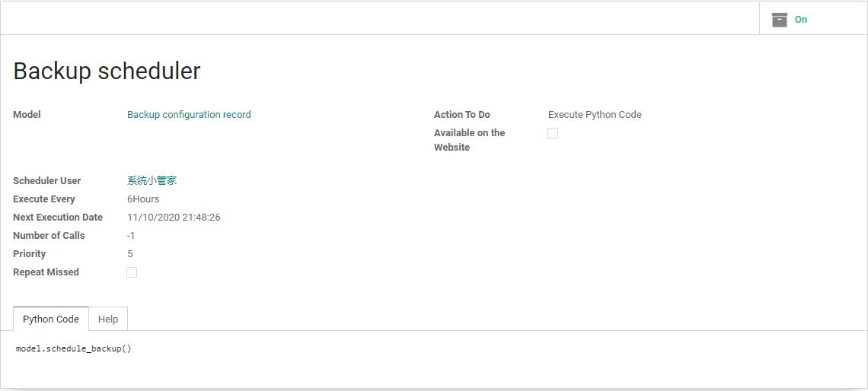Click the Number of Calls value -1
Screen dimensions: 868x391
[x=131, y=236]
